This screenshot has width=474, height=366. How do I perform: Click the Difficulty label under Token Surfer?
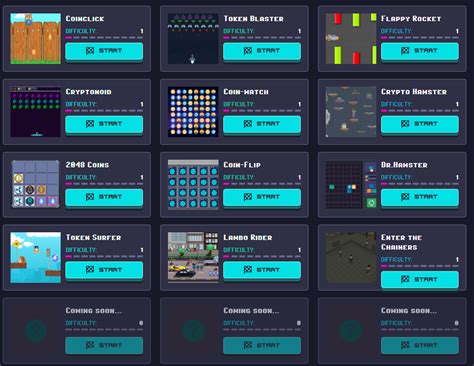click(81, 250)
